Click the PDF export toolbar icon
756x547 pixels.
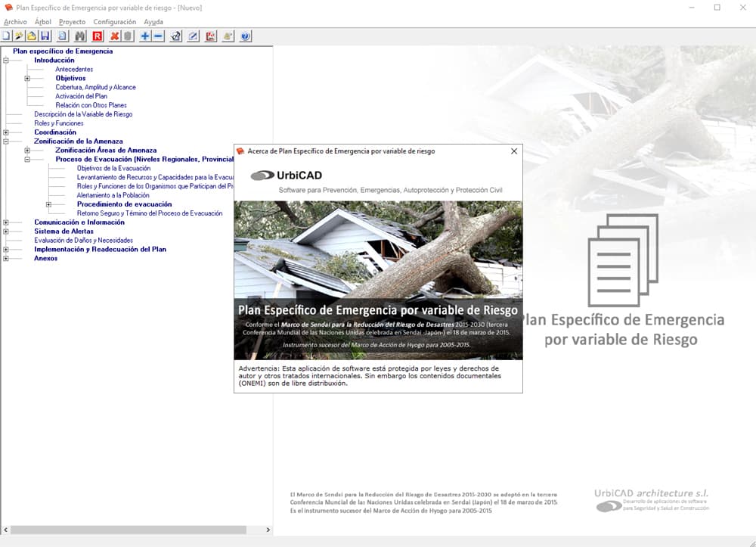(211, 36)
